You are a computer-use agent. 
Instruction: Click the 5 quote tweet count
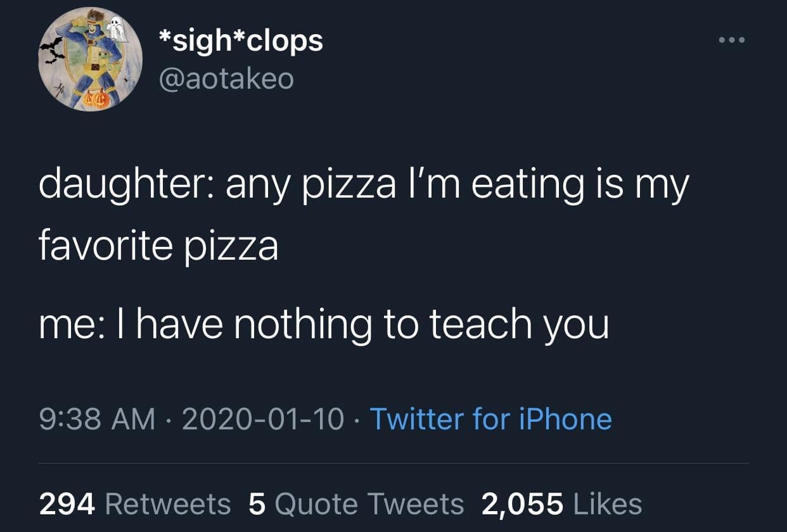tap(257, 504)
